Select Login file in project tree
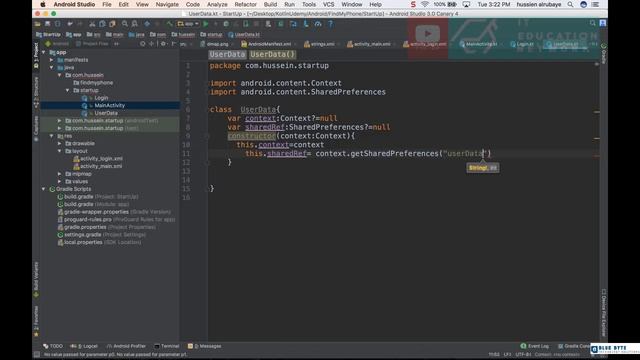The width and height of the screenshot is (640, 360). (x=101, y=98)
